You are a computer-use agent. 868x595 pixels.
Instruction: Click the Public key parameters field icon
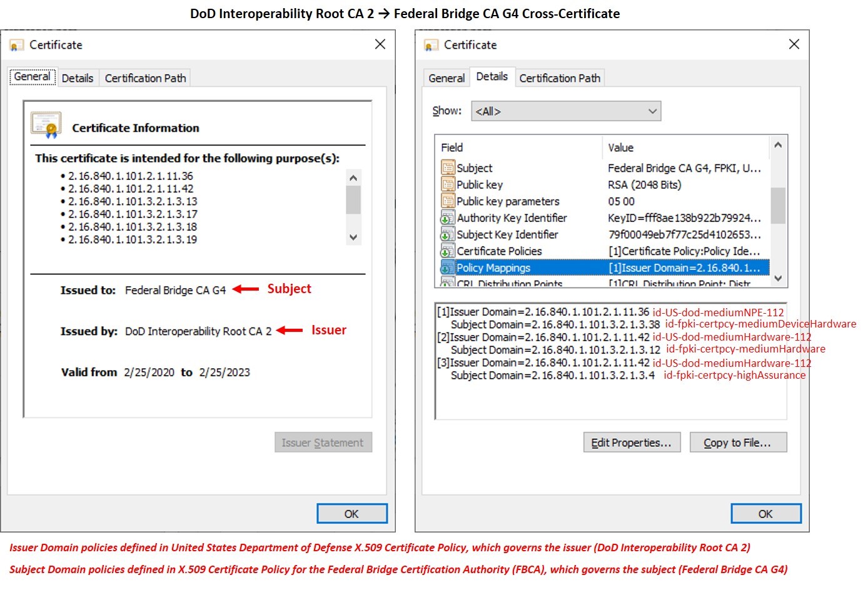[448, 201]
